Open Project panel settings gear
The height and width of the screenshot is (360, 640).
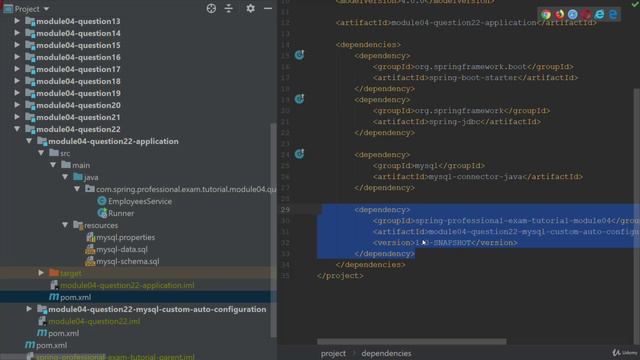coord(250,9)
